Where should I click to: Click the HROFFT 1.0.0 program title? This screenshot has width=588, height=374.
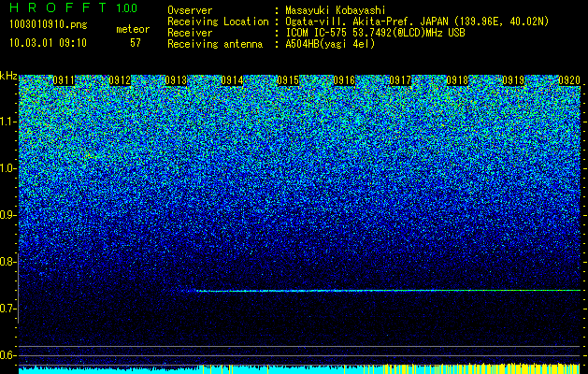click(74, 7)
